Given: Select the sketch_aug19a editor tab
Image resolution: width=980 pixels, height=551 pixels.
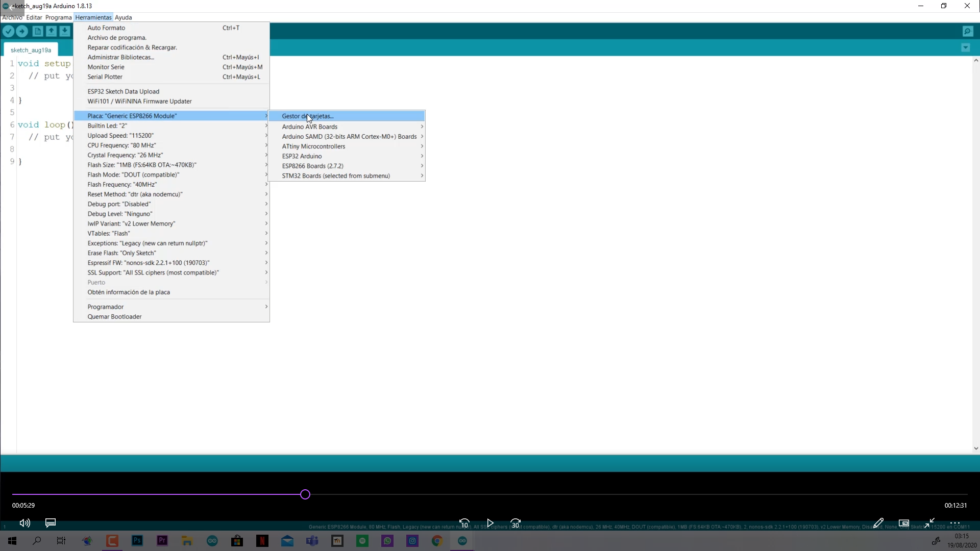Looking at the screenshot, I should click(31, 50).
